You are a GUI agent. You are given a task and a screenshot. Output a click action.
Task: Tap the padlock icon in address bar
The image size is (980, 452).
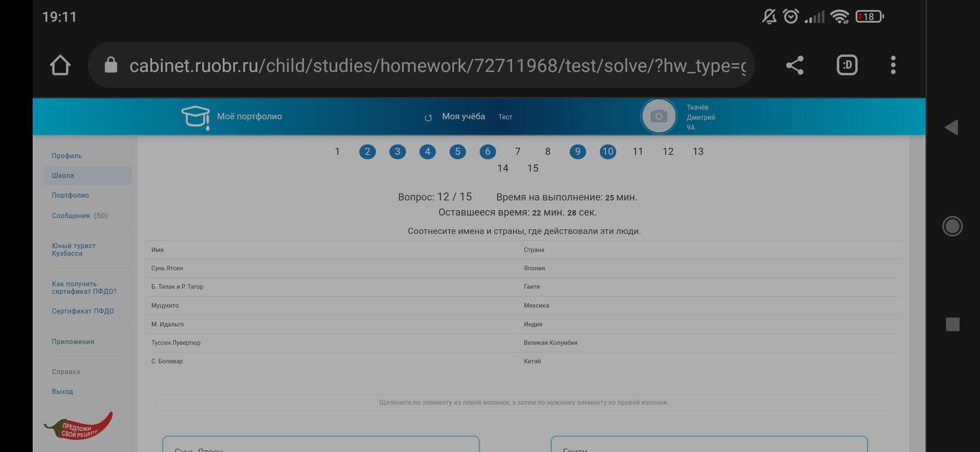click(x=111, y=65)
